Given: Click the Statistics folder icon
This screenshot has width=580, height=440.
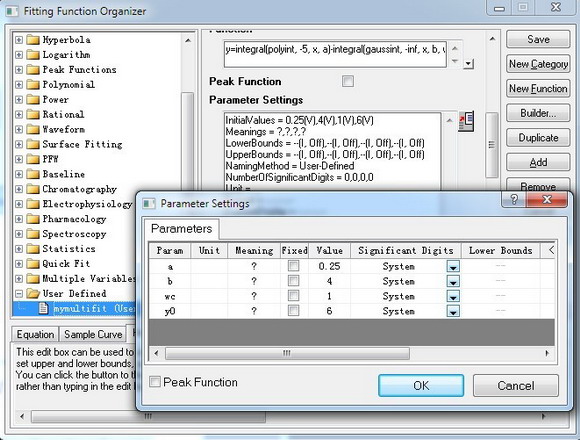Looking at the screenshot, I should [x=33, y=249].
